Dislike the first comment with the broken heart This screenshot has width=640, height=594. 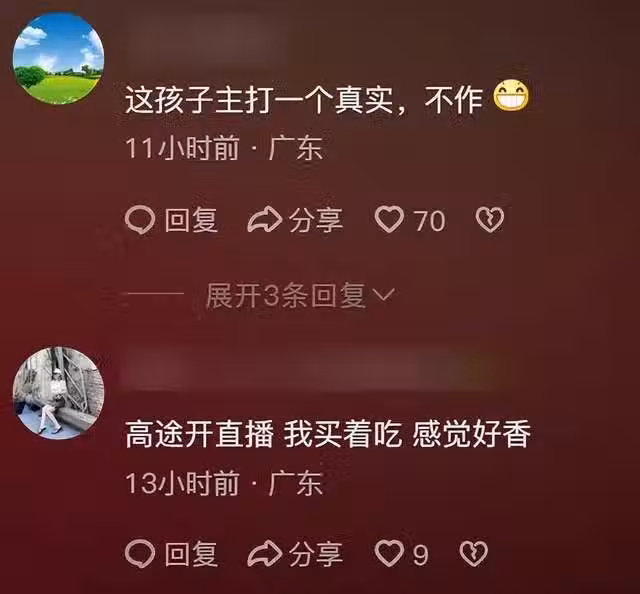(490, 220)
